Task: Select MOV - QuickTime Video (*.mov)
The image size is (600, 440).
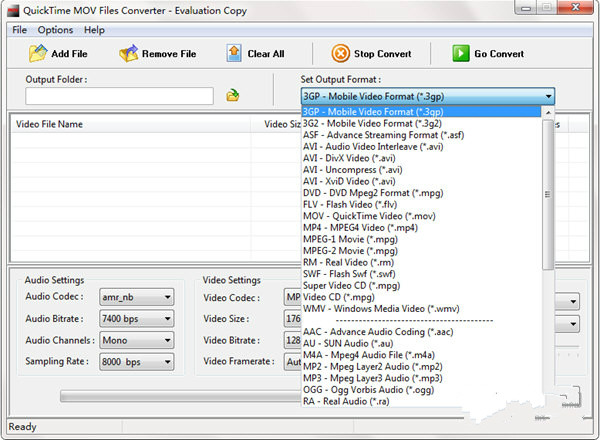Action: click(x=421, y=216)
